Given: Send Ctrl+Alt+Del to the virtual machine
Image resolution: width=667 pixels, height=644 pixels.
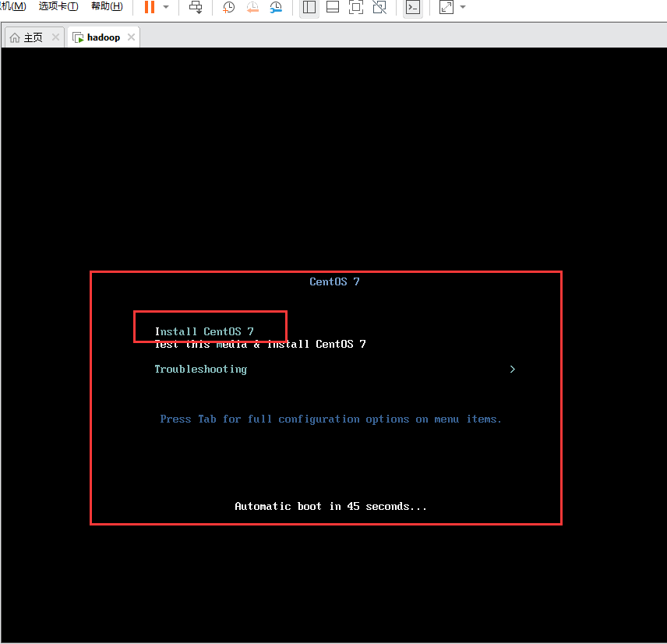Looking at the screenshot, I should tap(196, 7).
